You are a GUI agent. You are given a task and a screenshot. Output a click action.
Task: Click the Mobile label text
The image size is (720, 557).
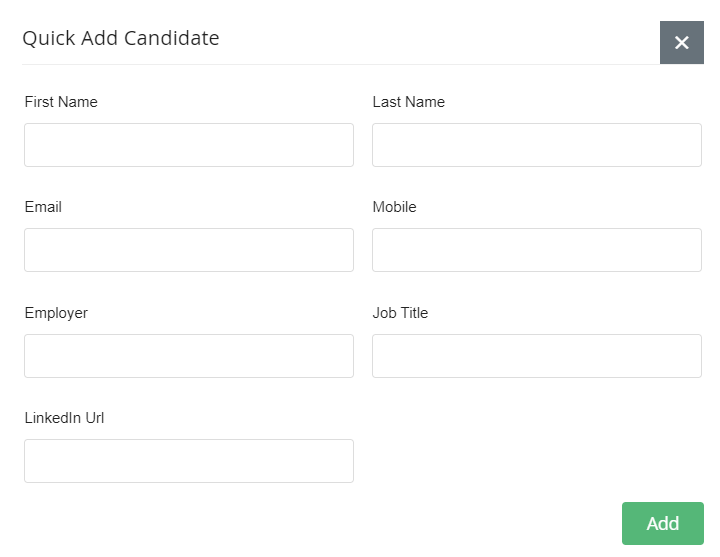pos(394,207)
